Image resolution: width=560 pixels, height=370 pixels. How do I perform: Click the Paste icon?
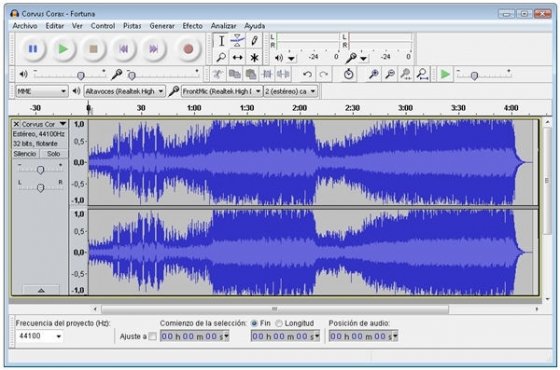(x=251, y=74)
